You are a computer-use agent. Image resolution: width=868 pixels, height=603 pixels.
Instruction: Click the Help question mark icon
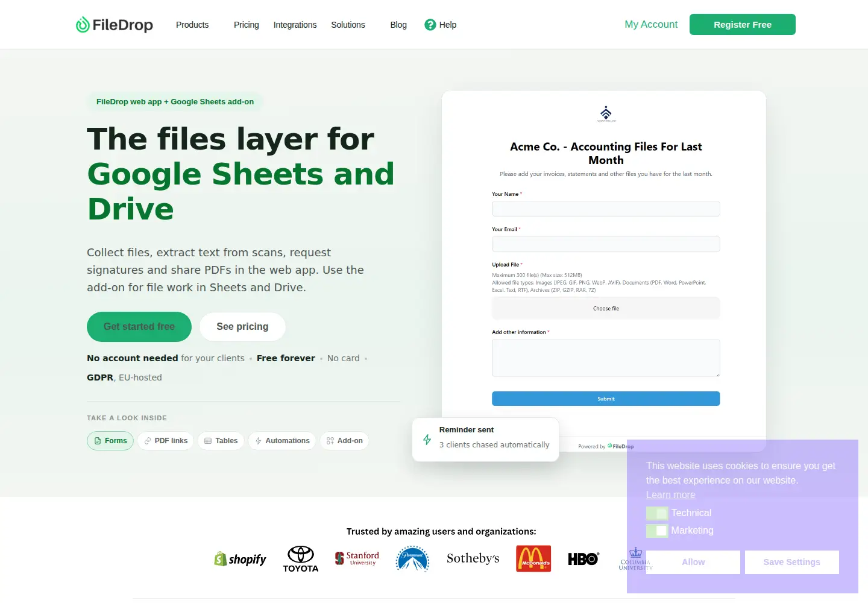point(430,25)
